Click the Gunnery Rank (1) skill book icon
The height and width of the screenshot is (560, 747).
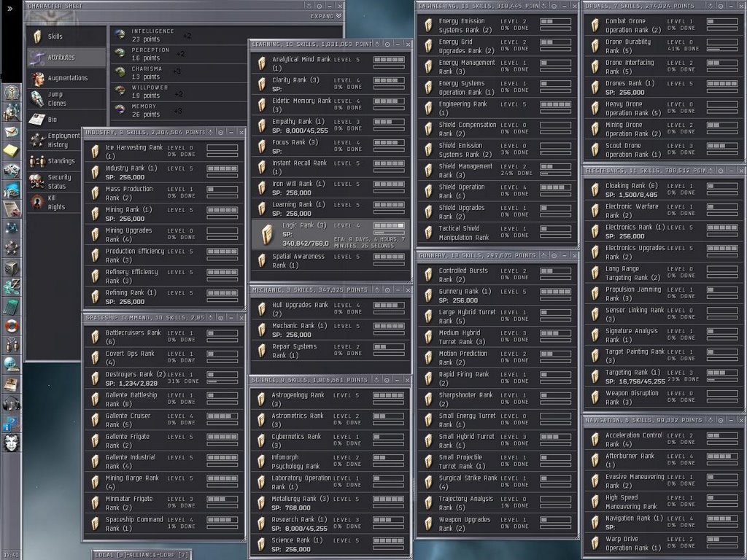click(428, 296)
